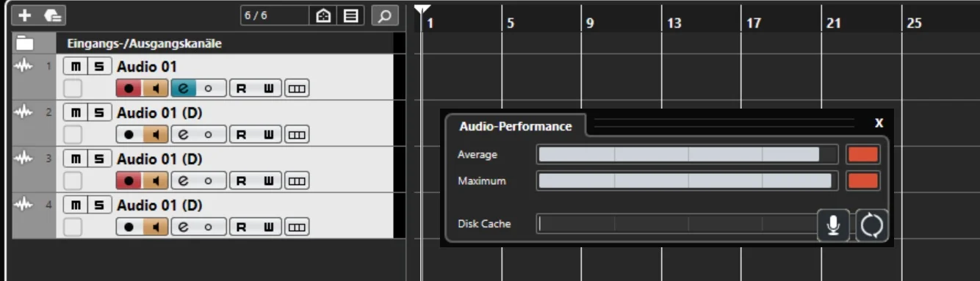Click the lanes icon on track 2
This screenshot has height=281, width=980.
(x=297, y=135)
